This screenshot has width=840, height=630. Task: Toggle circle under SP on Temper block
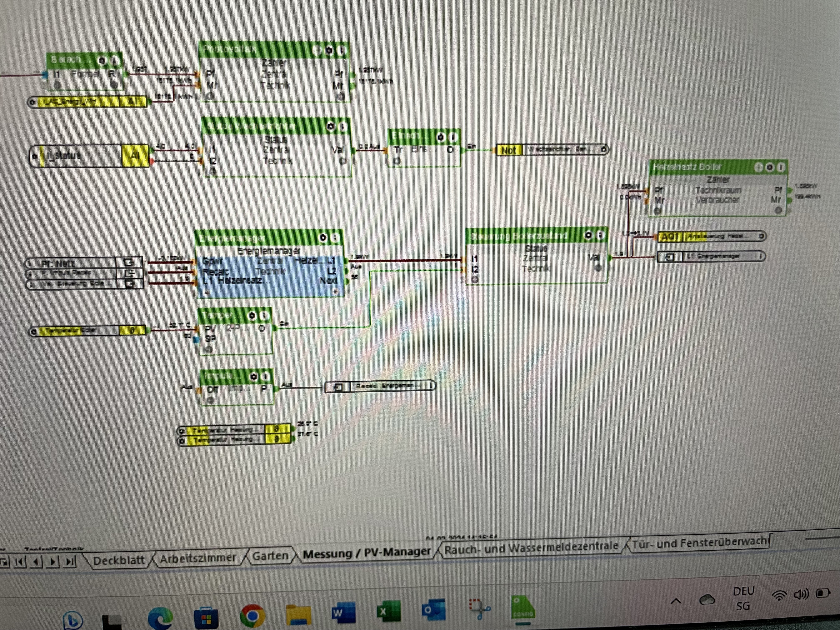[209, 349]
